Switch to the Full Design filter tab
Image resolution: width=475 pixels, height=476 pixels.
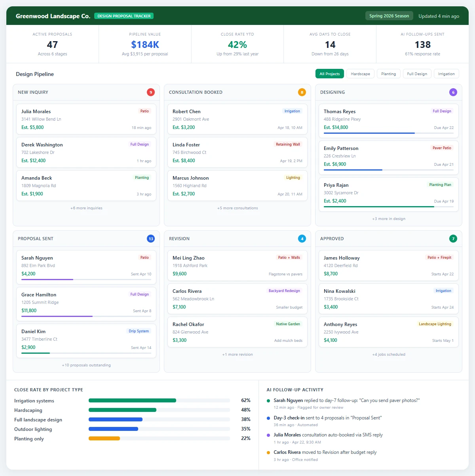[x=417, y=74]
